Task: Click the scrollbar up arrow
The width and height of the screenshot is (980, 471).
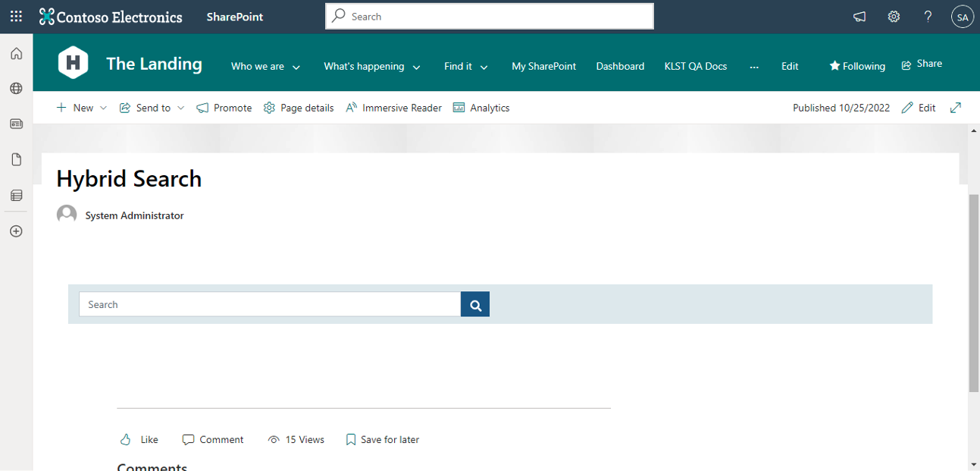Action: 974,130
